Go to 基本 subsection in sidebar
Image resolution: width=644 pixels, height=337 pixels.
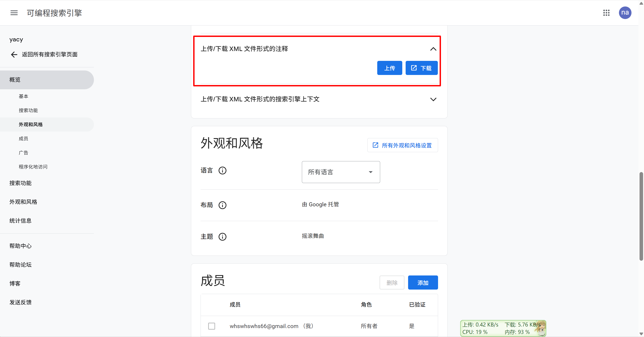tap(23, 96)
